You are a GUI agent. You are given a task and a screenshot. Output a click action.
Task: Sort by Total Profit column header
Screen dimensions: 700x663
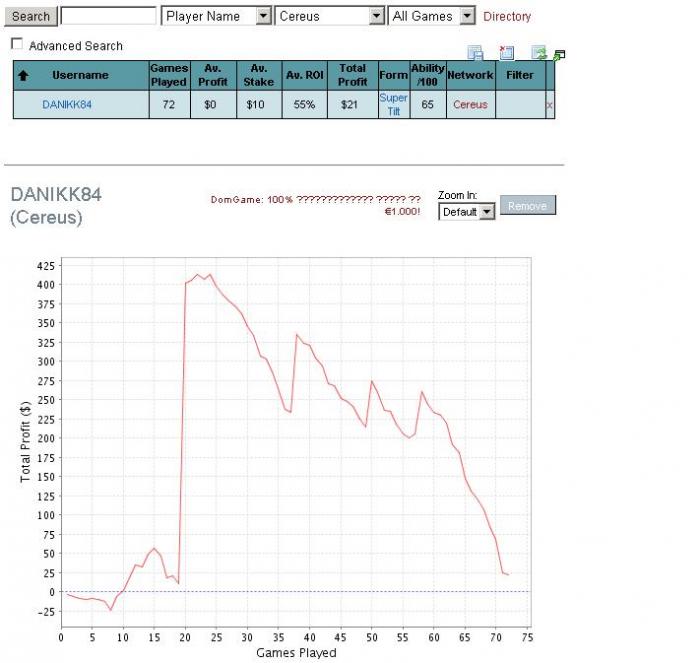[x=353, y=75]
